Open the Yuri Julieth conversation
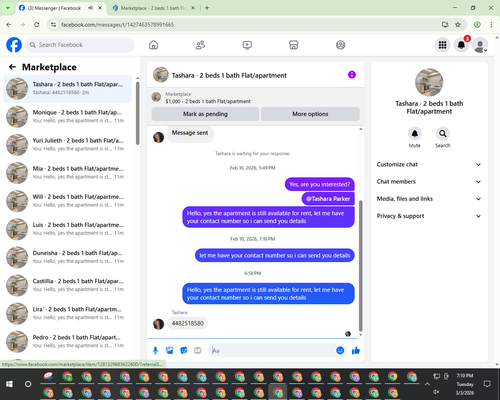The width and height of the screenshot is (500, 400). 68,145
